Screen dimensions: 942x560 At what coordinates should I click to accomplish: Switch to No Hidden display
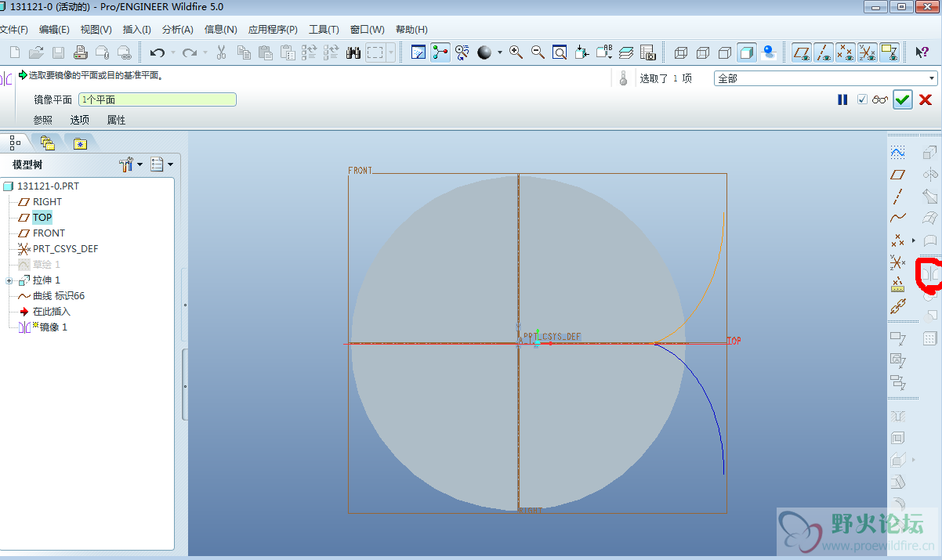pos(725,52)
